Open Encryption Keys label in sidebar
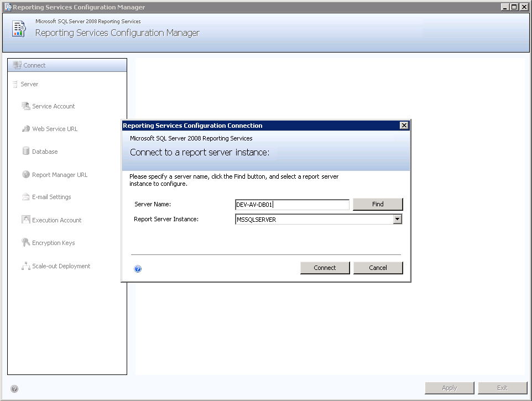The height and width of the screenshot is (401, 532). [53, 243]
